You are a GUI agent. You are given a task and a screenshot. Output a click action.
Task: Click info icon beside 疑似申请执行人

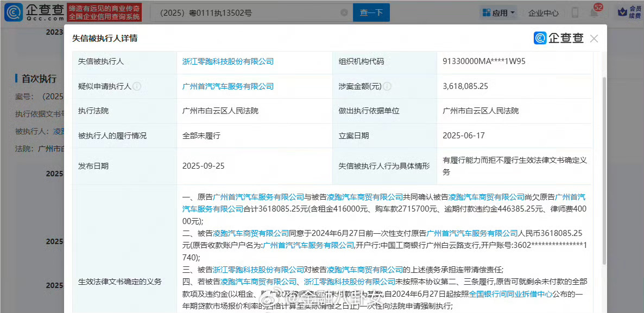click(137, 86)
